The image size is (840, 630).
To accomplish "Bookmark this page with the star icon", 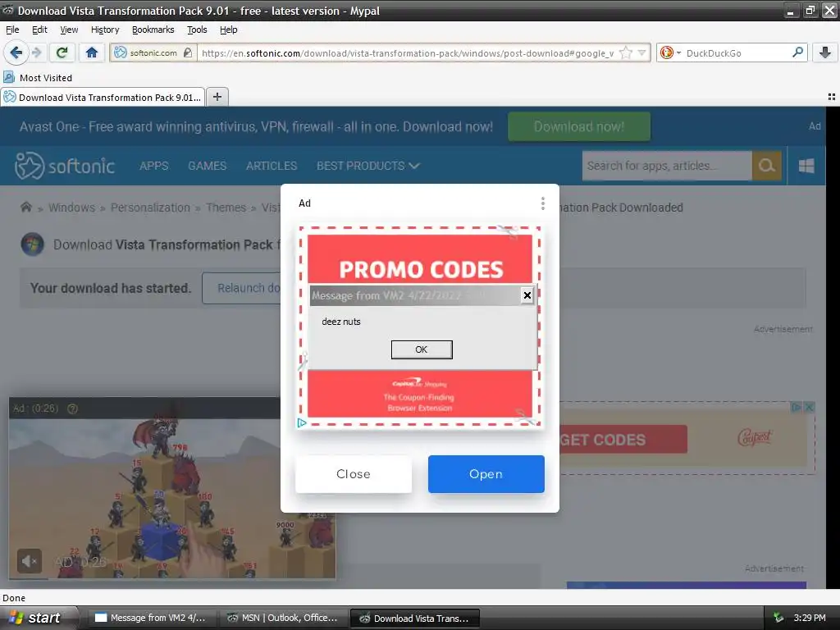I will [x=626, y=52].
